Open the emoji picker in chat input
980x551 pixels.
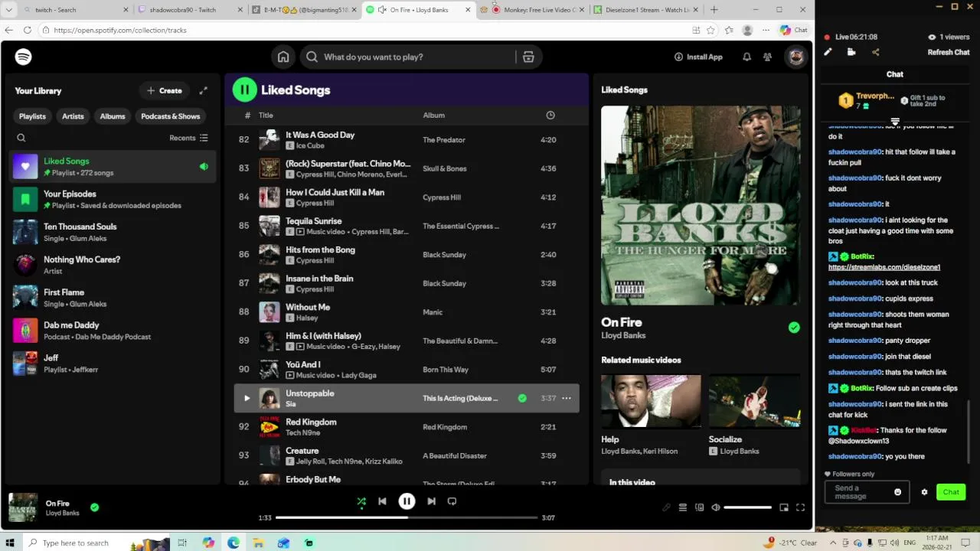[x=898, y=492]
